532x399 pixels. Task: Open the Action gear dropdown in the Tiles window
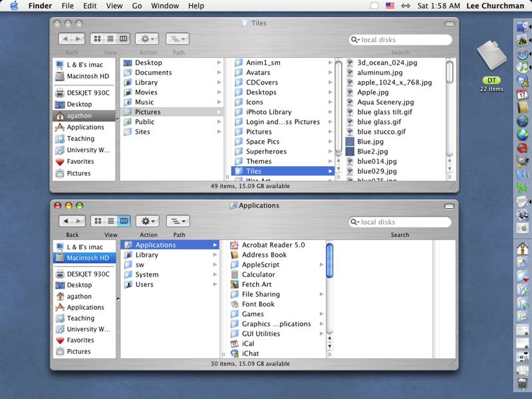point(147,39)
